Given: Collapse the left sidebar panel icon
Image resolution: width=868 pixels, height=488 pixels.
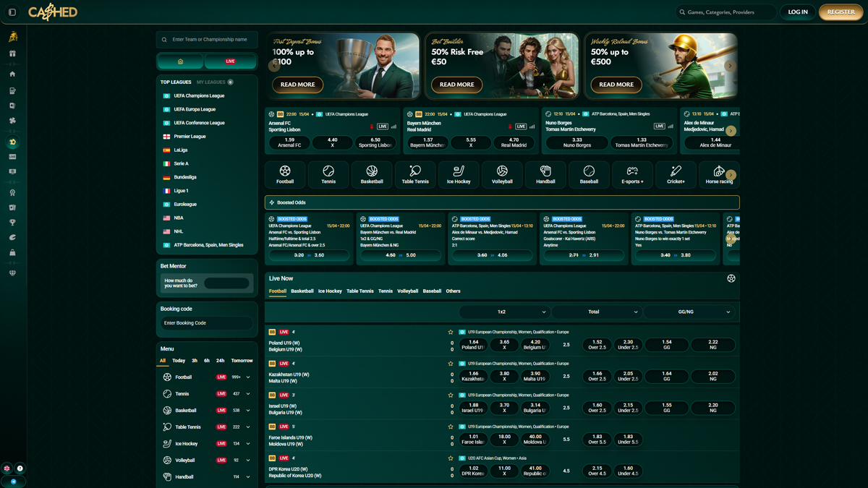Looking at the screenshot, I should pyautogui.click(x=12, y=12).
